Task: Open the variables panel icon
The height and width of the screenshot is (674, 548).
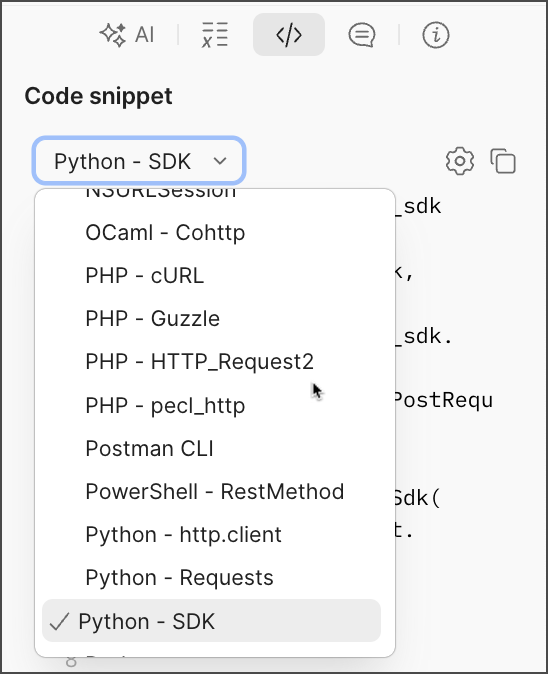Action: pos(215,34)
